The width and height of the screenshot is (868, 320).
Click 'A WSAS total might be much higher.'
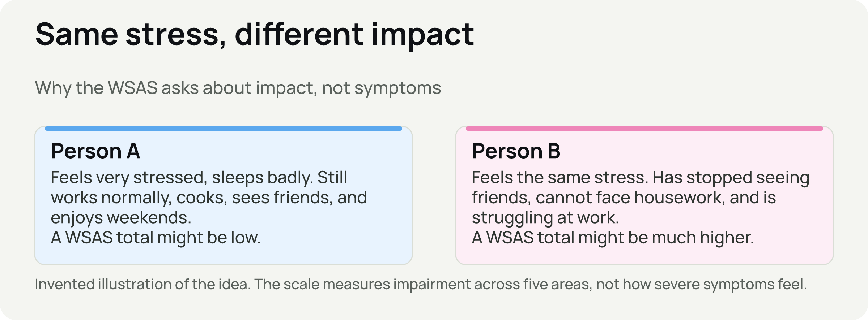(613, 238)
